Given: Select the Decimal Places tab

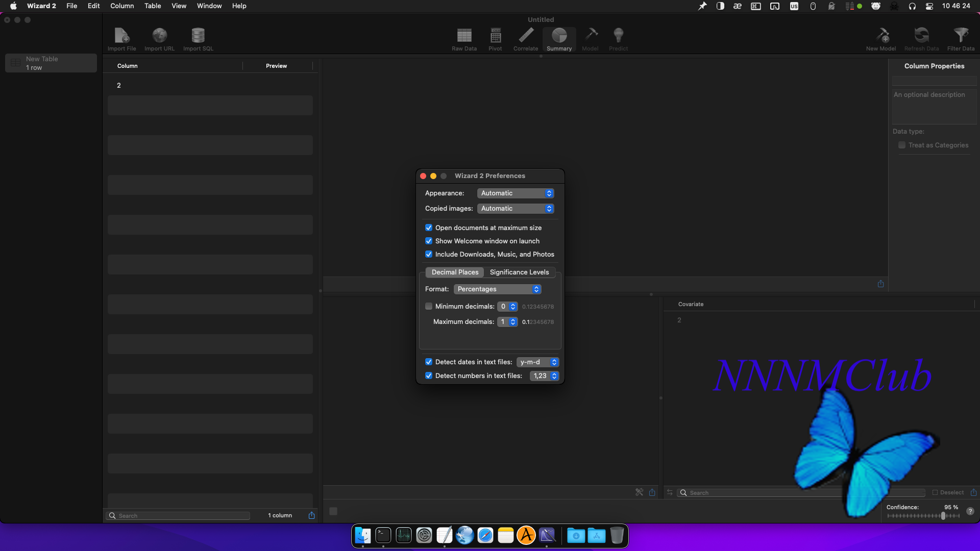Looking at the screenshot, I should (x=455, y=272).
